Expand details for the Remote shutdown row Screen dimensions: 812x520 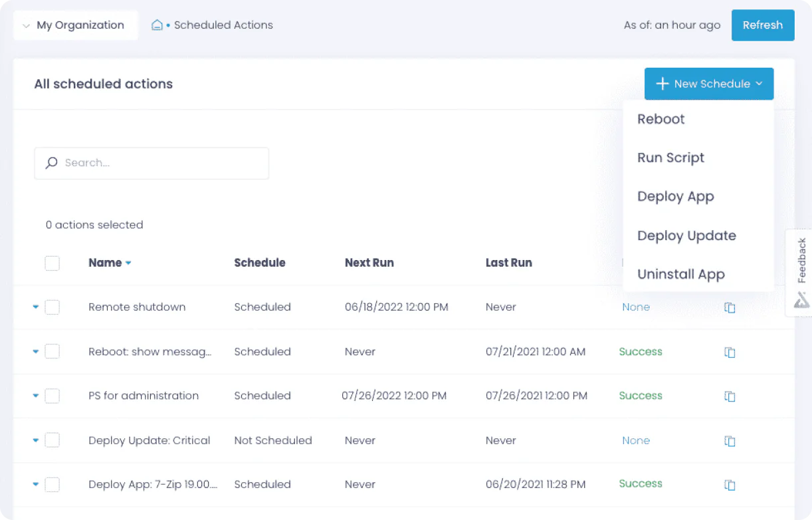(35, 307)
